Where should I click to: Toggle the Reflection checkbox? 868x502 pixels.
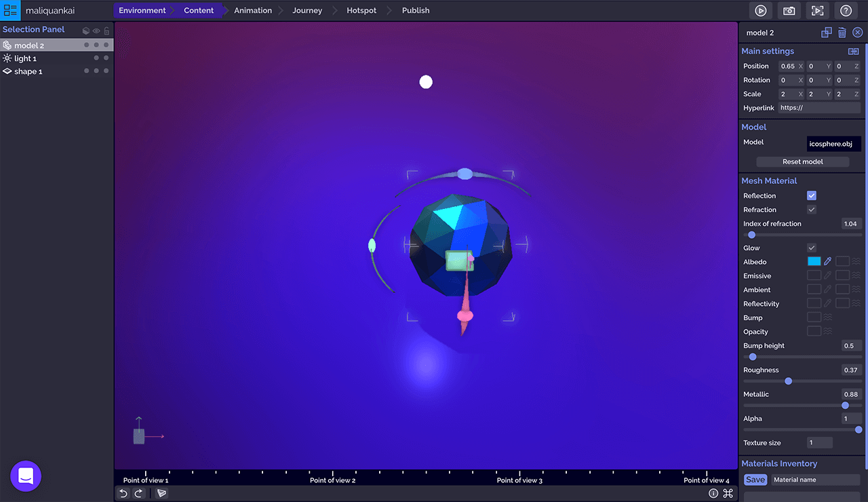pos(811,196)
